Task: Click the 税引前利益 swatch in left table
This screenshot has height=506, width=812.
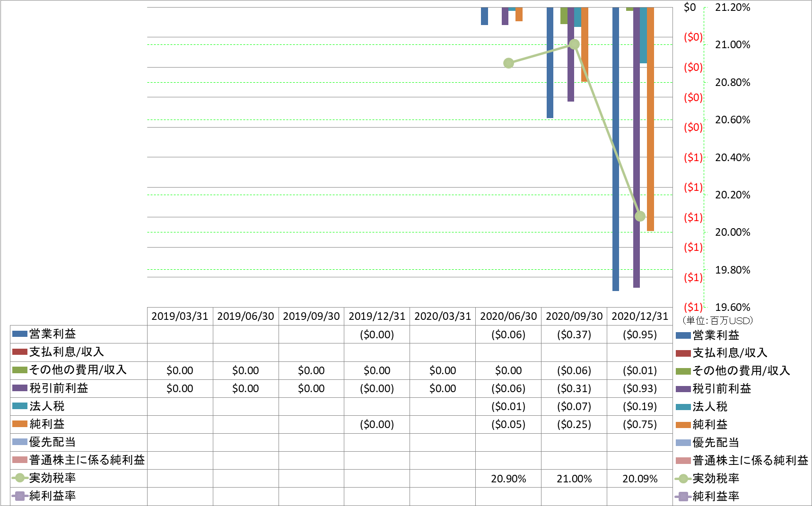Action: [20, 388]
